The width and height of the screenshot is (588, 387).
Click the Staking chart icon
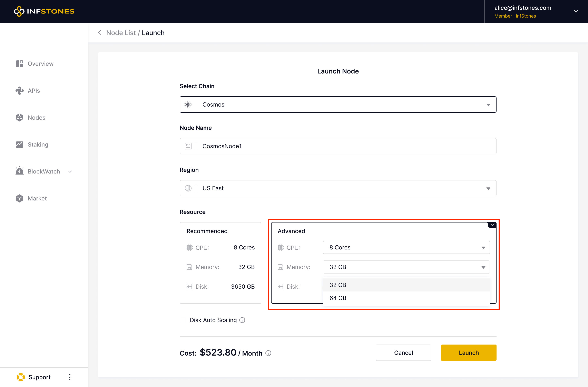tap(20, 145)
